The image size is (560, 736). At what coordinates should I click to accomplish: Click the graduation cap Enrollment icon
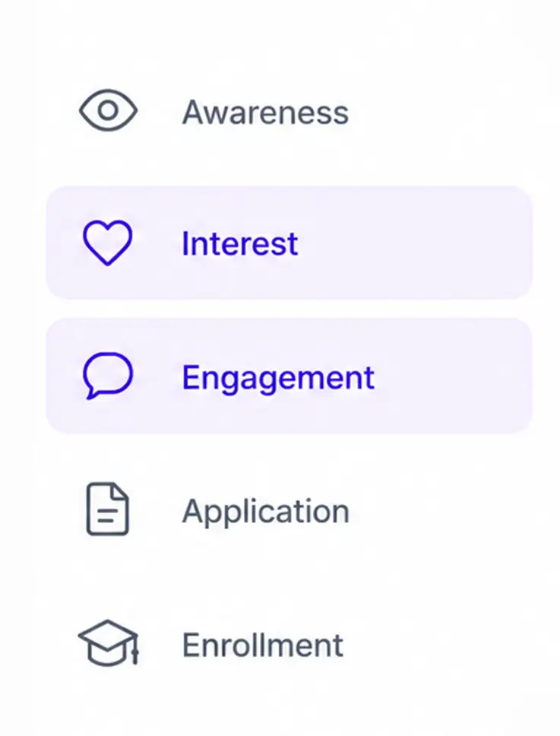109,642
